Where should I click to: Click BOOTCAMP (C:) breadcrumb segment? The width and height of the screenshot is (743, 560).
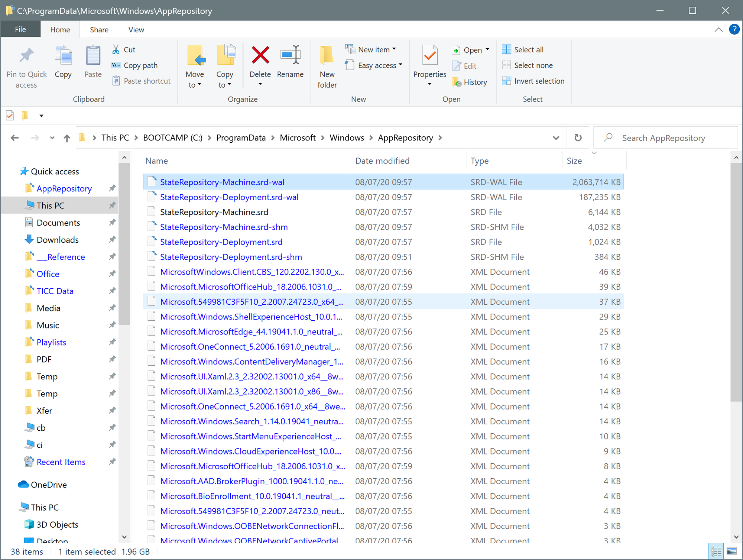[173, 138]
